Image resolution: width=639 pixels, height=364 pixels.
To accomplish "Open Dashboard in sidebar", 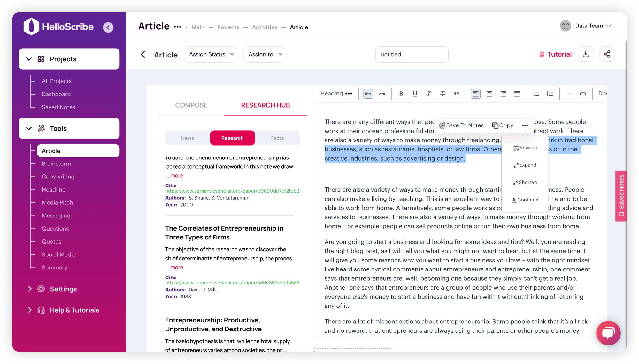I will pyautogui.click(x=56, y=94).
